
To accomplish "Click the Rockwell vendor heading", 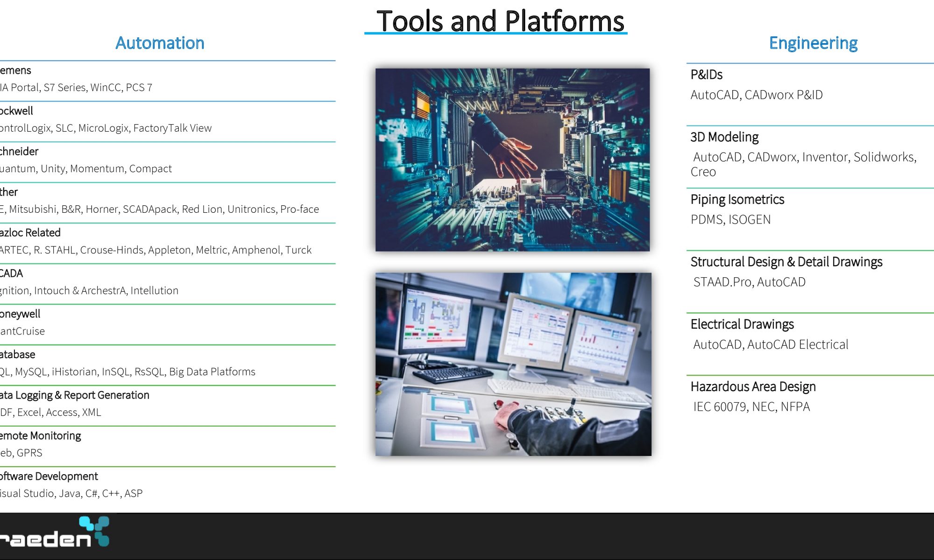I will click(x=16, y=111).
